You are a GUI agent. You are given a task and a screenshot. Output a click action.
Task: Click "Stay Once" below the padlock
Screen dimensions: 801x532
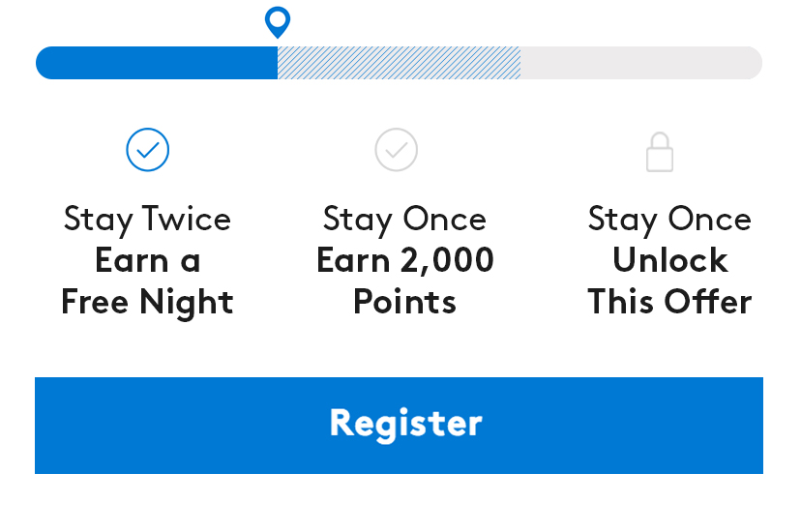point(669,219)
